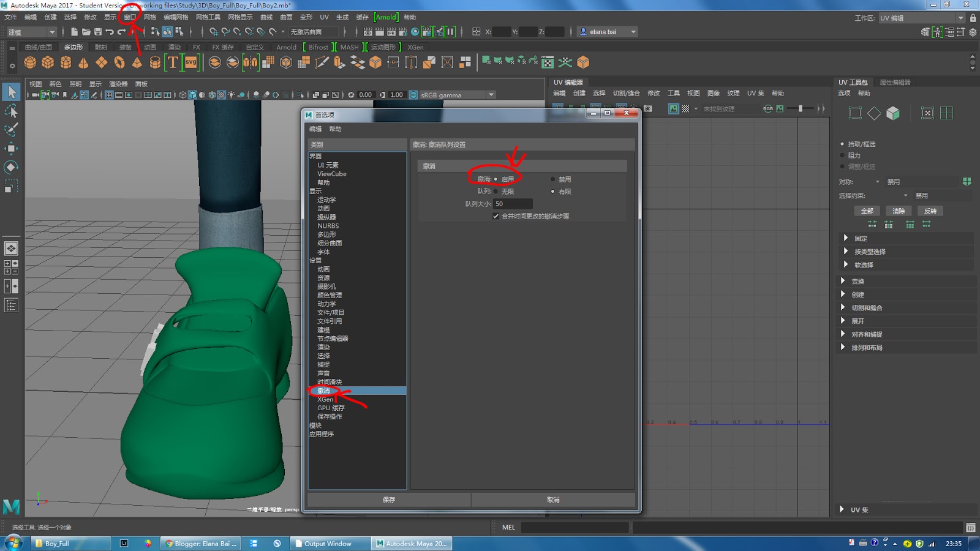The image size is (980, 551).
Task: Click the polygon sphere shelf icon
Action: coord(30,62)
